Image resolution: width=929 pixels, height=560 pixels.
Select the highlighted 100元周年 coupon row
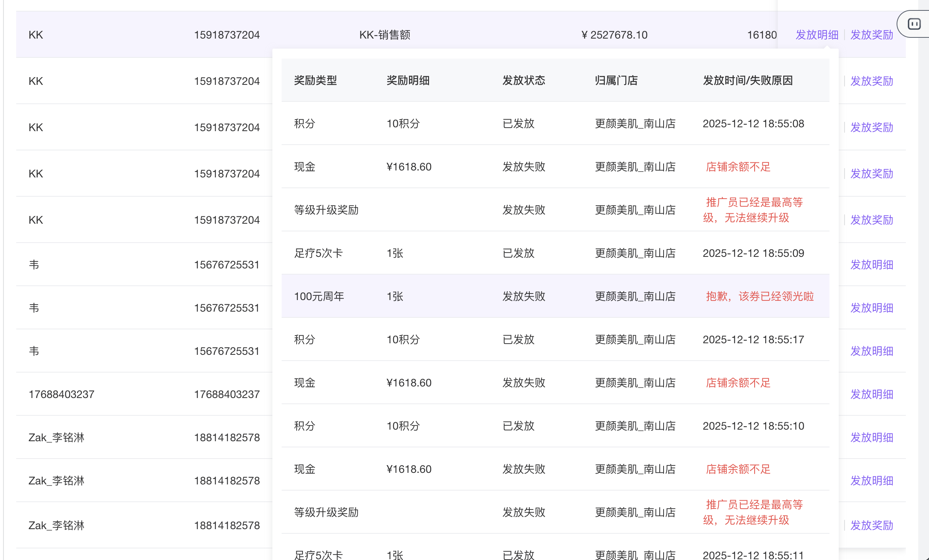(319, 296)
